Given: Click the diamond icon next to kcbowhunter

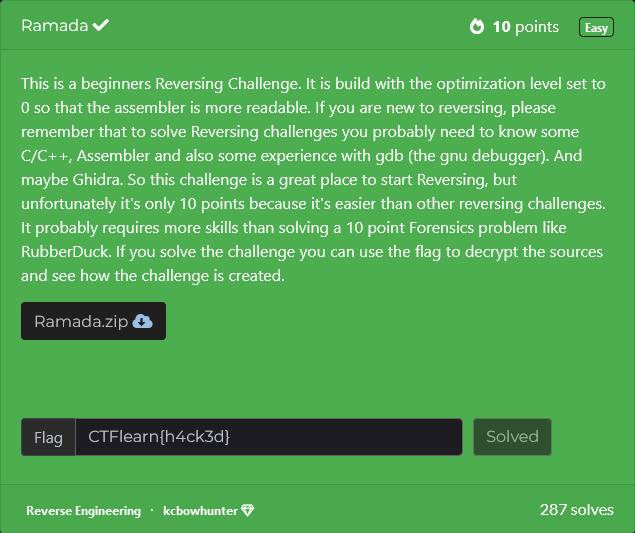Looking at the screenshot, I should point(247,510).
